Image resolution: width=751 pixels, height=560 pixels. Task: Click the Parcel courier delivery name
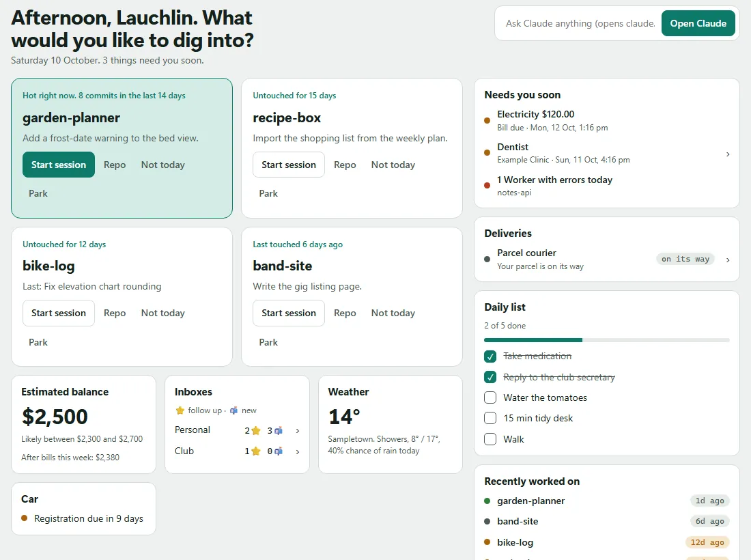[x=526, y=253]
